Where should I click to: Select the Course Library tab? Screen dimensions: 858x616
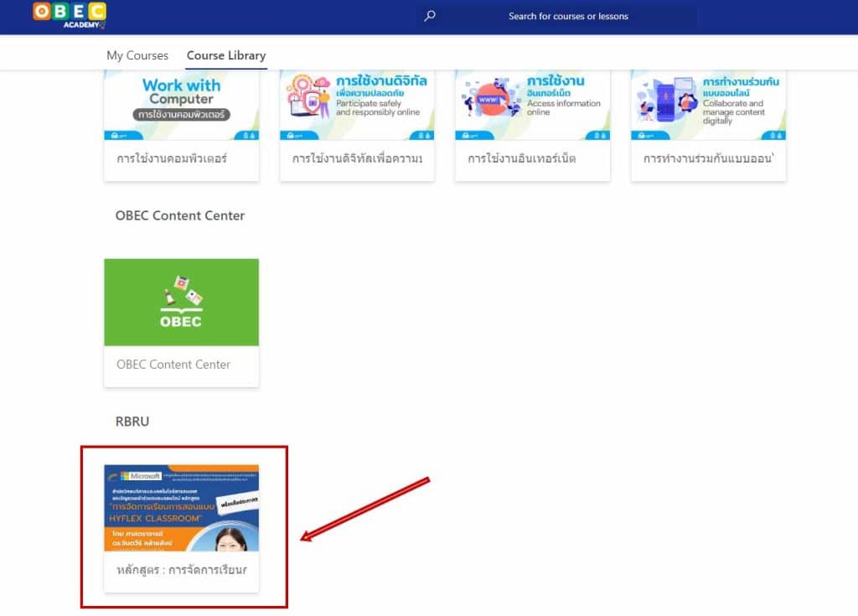(x=226, y=55)
